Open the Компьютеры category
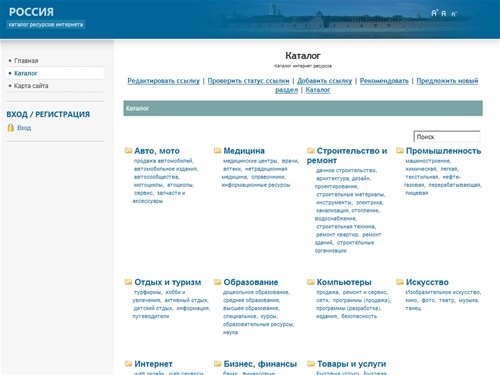Image resolution: width=500 pixels, height=375 pixels. (344, 282)
